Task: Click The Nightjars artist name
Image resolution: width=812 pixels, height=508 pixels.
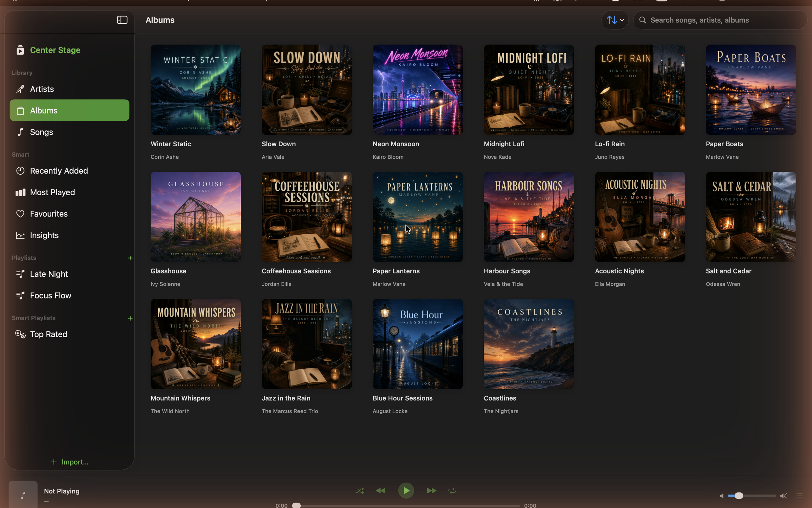Action: coord(501,411)
